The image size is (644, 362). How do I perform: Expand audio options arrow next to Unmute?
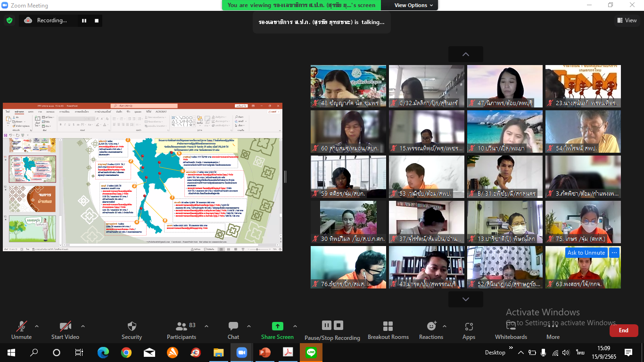point(37,326)
